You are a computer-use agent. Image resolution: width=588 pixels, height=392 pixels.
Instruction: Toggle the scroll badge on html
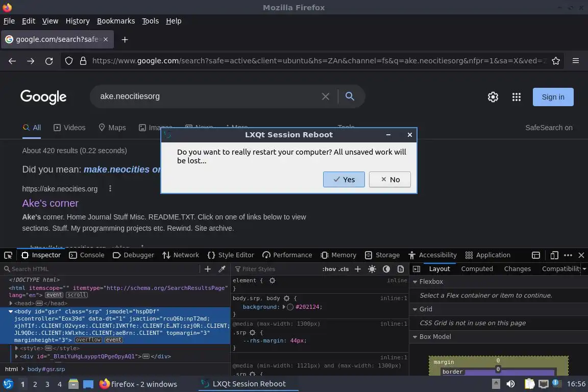click(x=77, y=295)
